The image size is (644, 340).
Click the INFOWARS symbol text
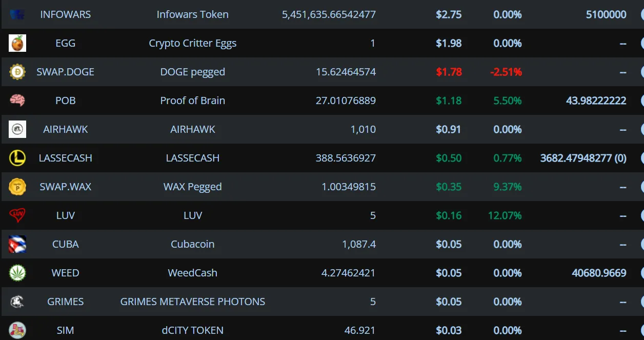(x=66, y=14)
